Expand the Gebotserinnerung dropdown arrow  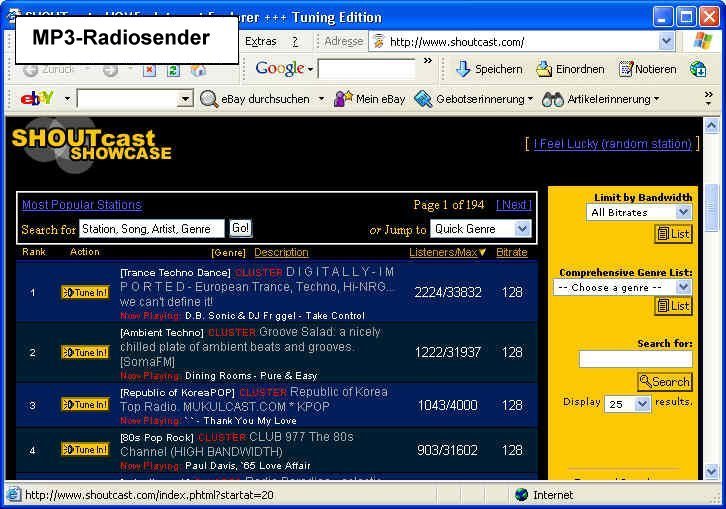pyautogui.click(x=530, y=99)
